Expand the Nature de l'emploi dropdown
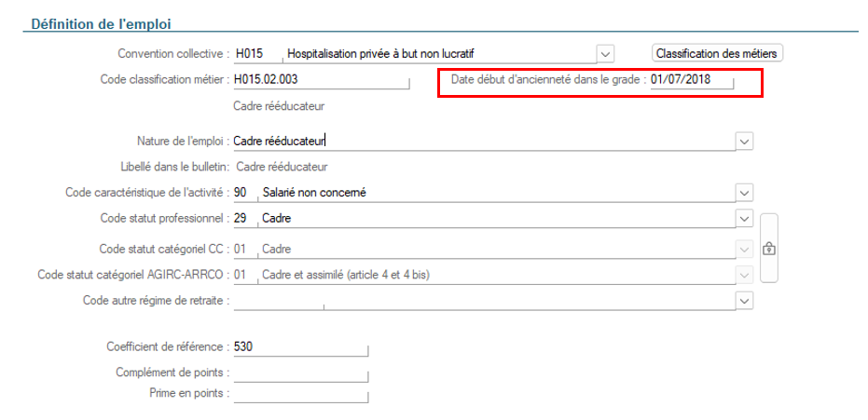 (x=745, y=142)
